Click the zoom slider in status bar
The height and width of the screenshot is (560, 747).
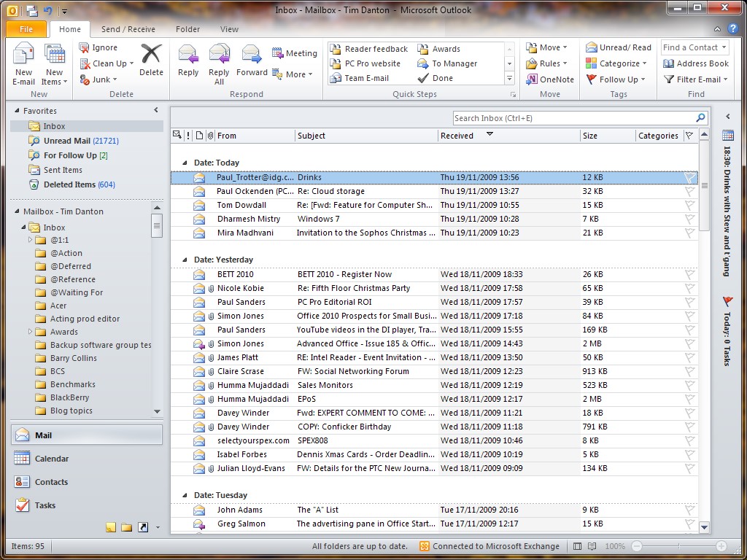click(x=679, y=546)
